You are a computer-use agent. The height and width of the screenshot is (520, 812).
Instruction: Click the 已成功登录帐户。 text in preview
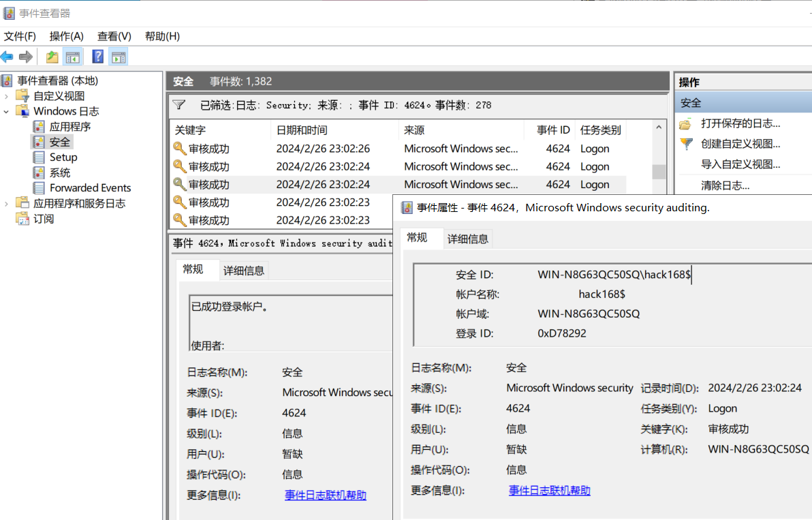tap(230, 307)
